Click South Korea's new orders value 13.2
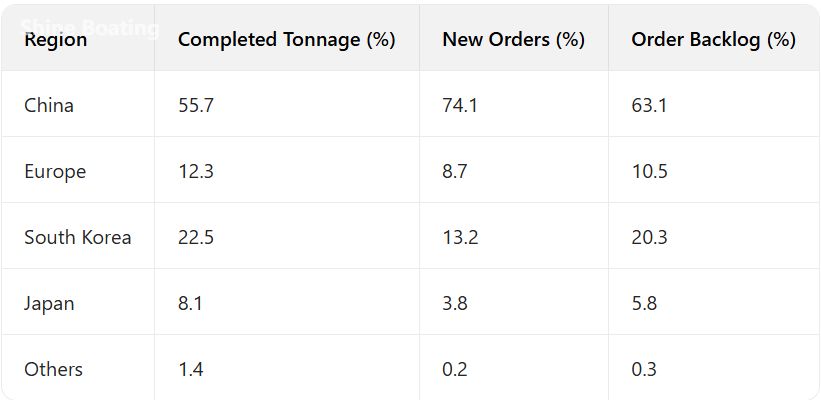This screenshot has width=821, height=400. pos(460,237)
